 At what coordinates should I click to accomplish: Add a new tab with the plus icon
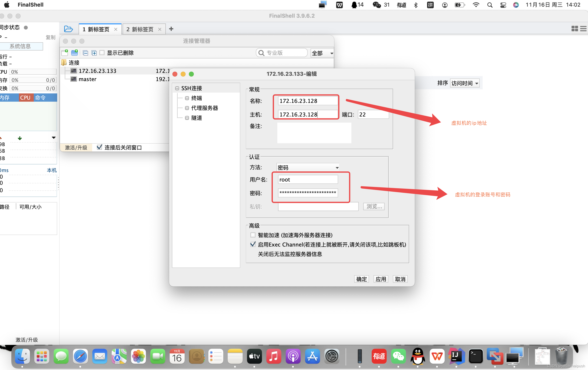[171, 29]
